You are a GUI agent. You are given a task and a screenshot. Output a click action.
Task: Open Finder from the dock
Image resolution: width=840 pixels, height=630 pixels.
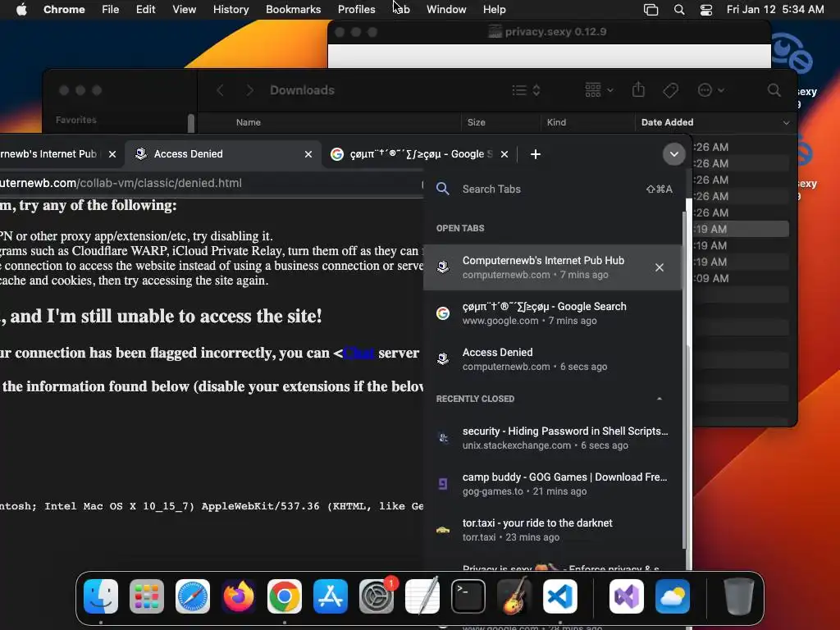(x=101, y=596)
